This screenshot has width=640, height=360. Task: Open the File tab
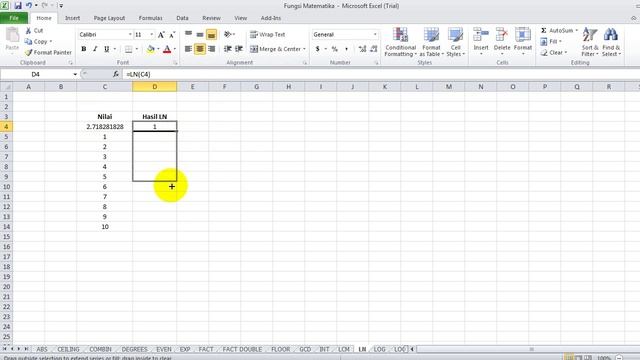(x=14, y=18)
